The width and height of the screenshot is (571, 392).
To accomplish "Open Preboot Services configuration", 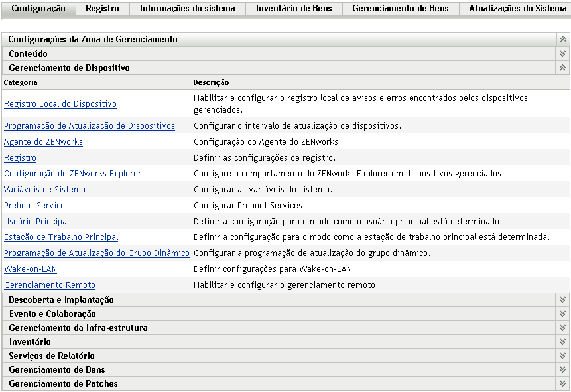I will [36, 206].
